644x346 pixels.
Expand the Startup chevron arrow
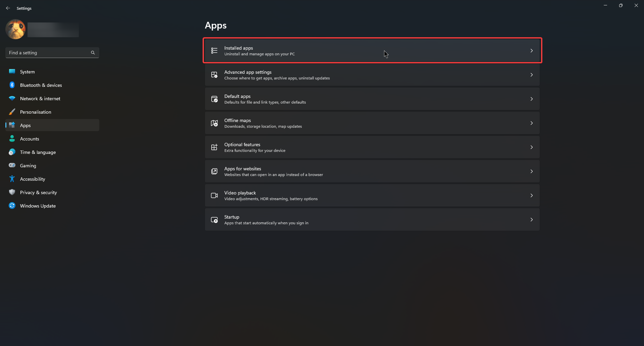[532, 220]
